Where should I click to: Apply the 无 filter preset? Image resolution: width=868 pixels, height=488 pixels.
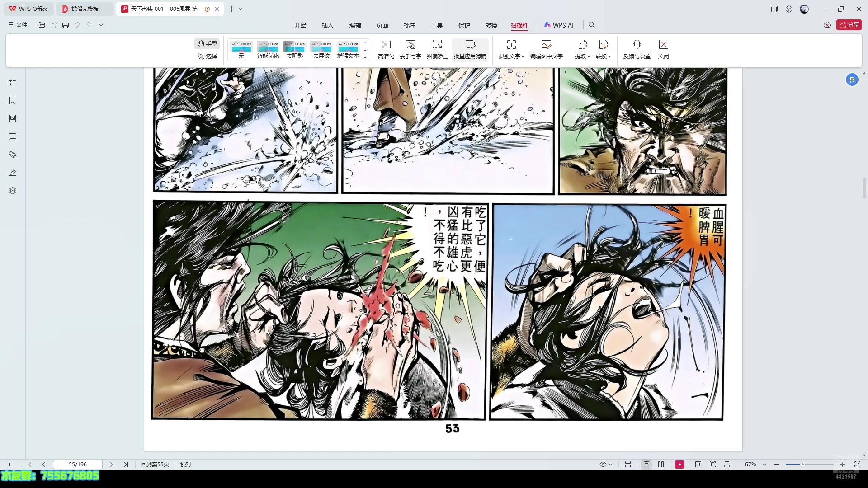point(241,50)
